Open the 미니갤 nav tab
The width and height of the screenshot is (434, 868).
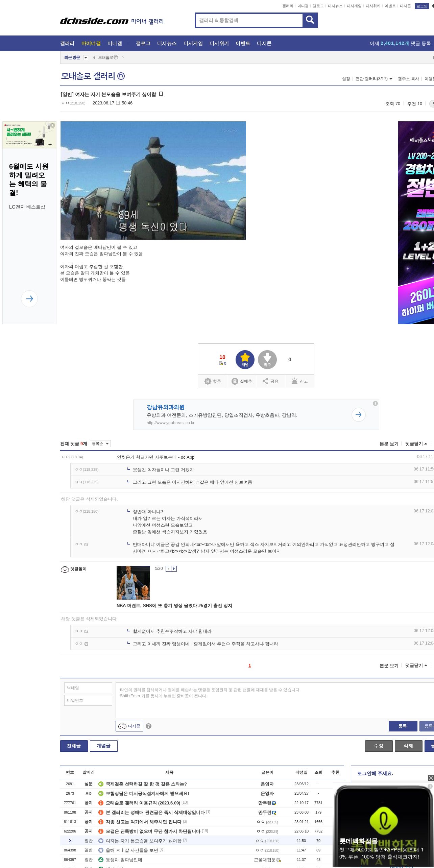coord(115,43)
